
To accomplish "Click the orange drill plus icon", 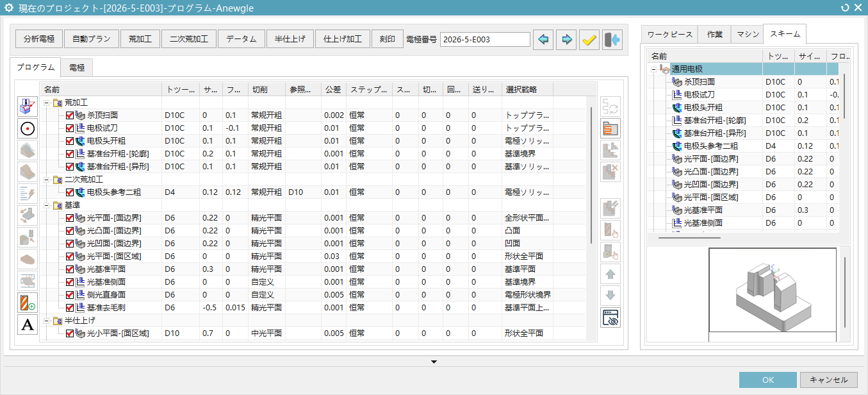I will (28, 302).
